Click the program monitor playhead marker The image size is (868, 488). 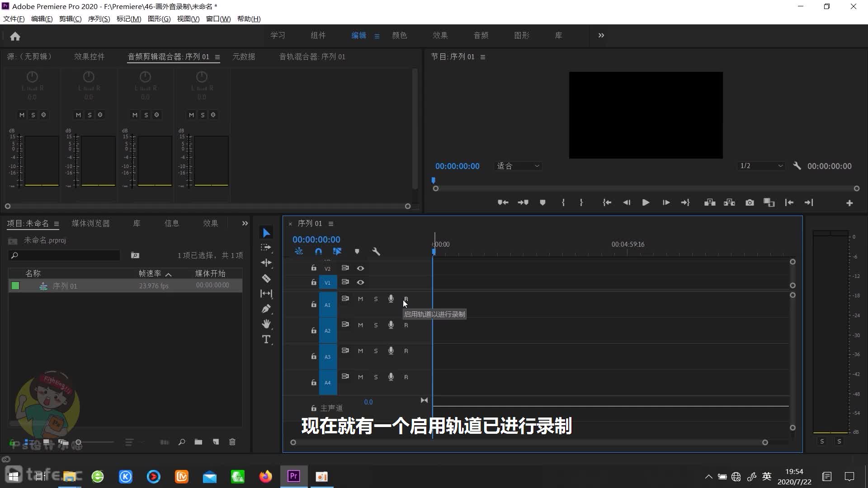click(x=433, y=180)
